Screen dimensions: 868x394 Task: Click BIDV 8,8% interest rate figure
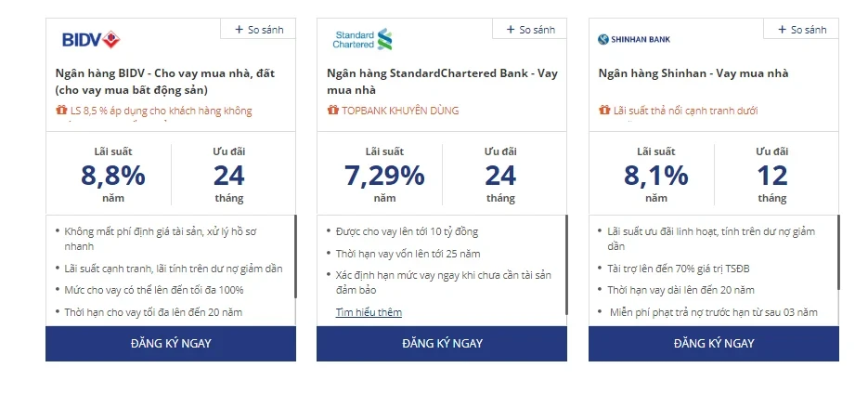(x=113, y=175)
